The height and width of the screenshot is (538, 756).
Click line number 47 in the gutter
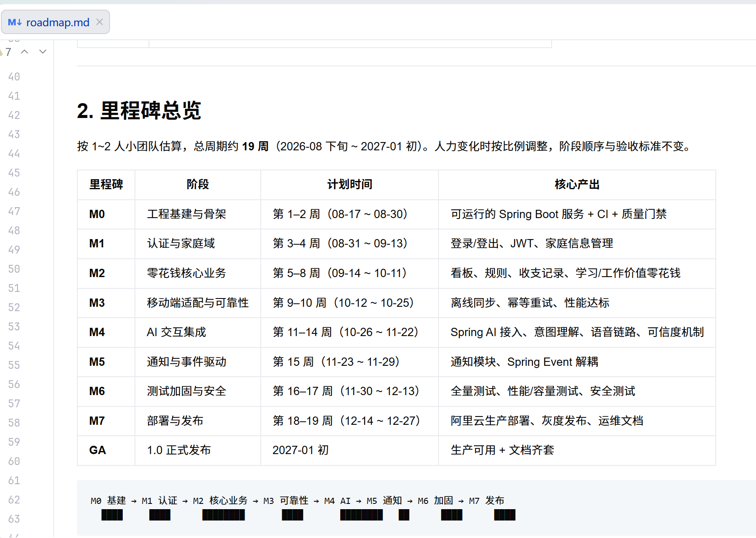click(14, 212)
